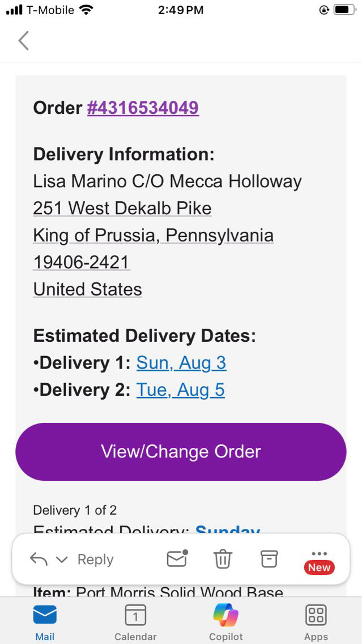Viewport: 362px width, 644px height.
Task: Tap the 19406-2421 zip code
Action: (81, 262)
